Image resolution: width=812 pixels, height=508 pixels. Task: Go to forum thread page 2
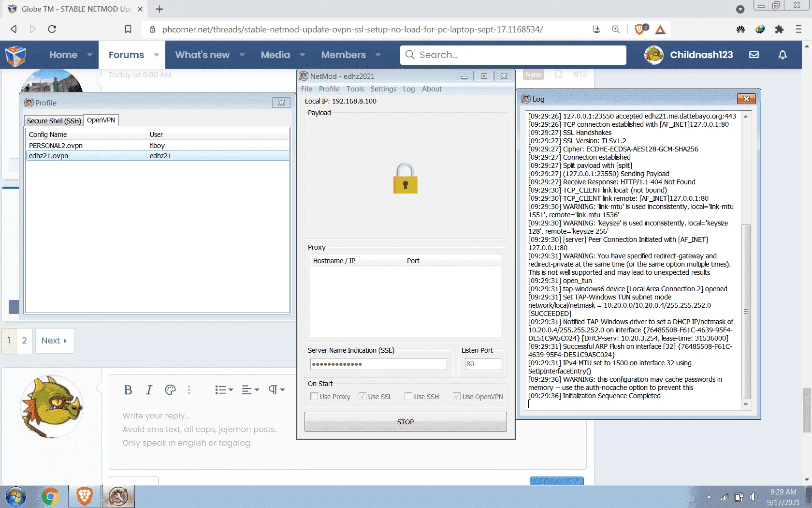(x=24, y=341)
